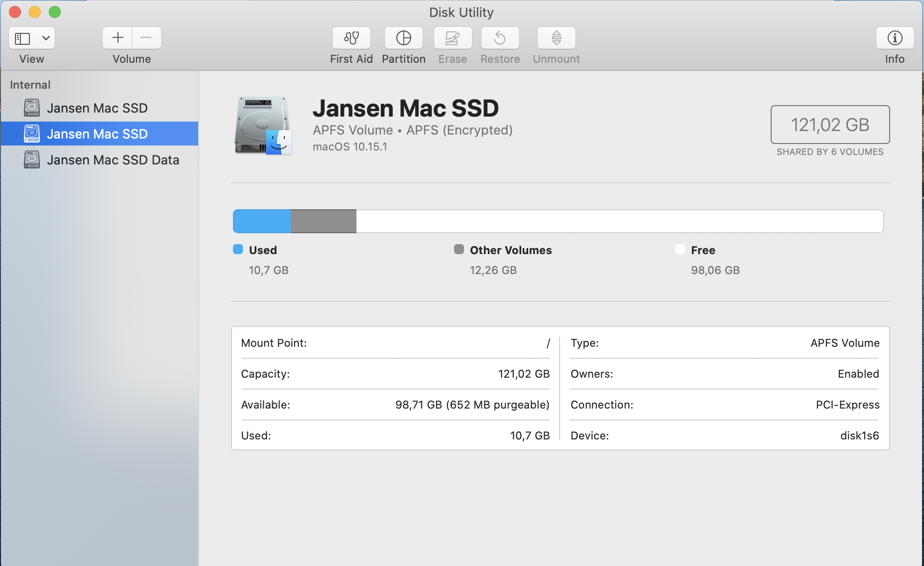Open the View sidebar options button
This screenshot has width=924, height=566.
point(32,38)
